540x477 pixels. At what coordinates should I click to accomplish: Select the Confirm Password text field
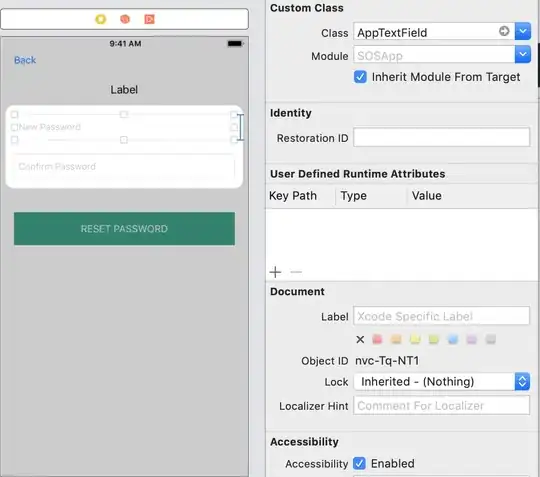coord(124,167)
